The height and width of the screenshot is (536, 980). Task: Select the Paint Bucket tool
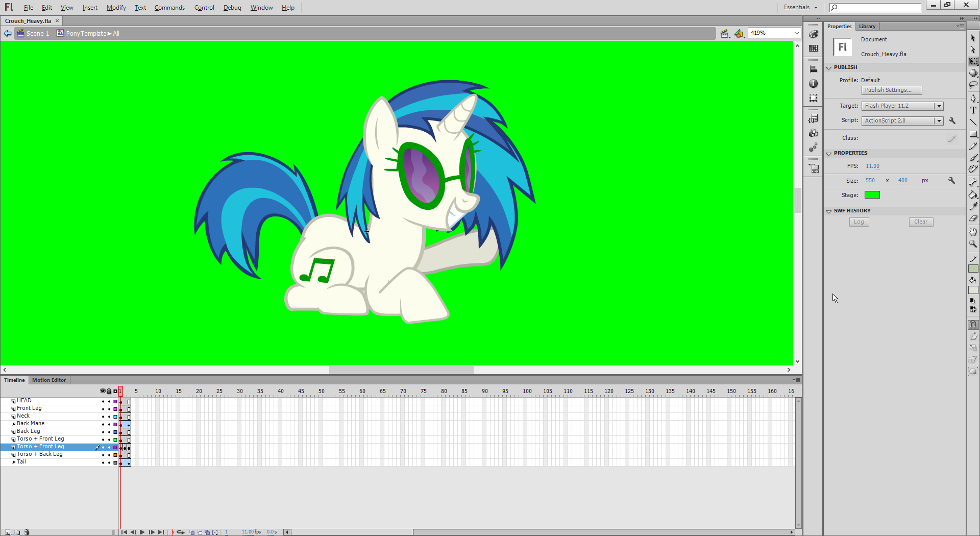click(x=973, y=194)
